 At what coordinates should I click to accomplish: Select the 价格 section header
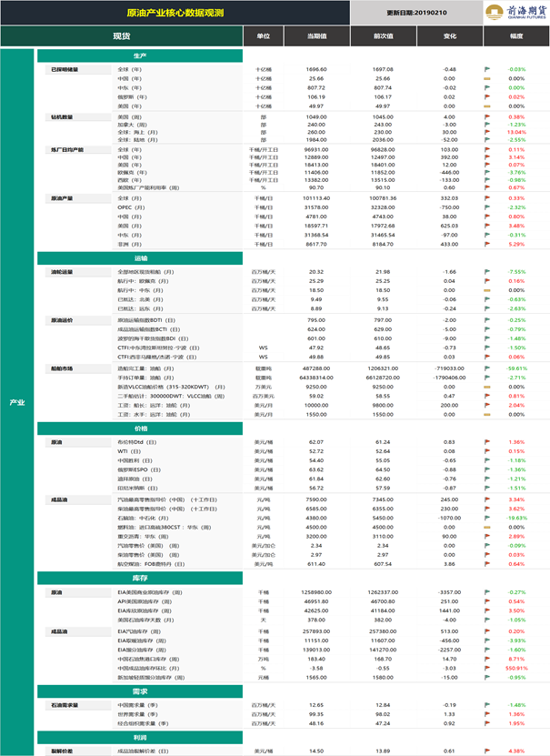click(140, 428)
